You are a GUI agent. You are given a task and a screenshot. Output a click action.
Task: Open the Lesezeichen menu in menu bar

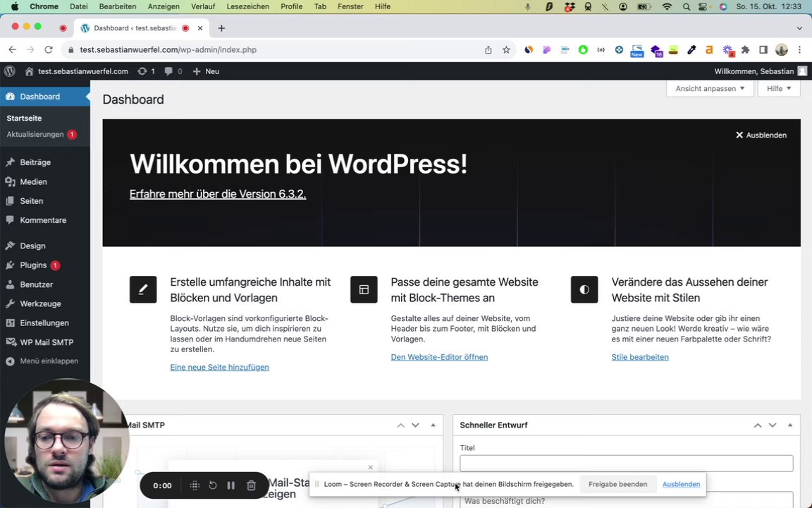tap(247, 7)
